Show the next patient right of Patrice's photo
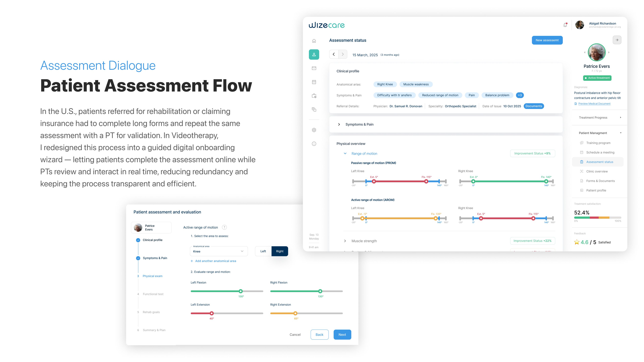644x362 pixels. (x=609, y=52)
